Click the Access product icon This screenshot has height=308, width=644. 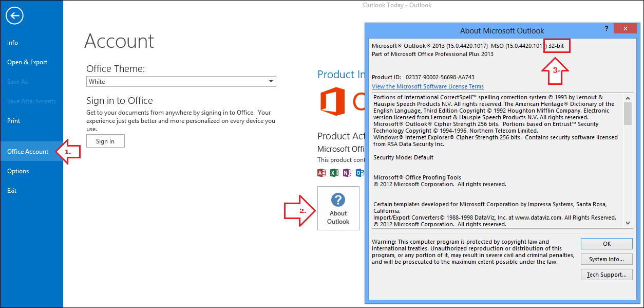[322, 172]
